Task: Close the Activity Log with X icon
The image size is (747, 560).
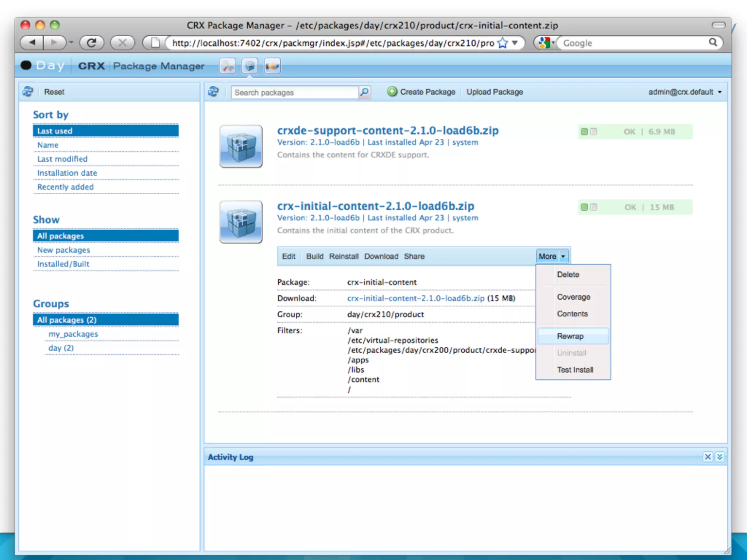Action: pos(708,457)
